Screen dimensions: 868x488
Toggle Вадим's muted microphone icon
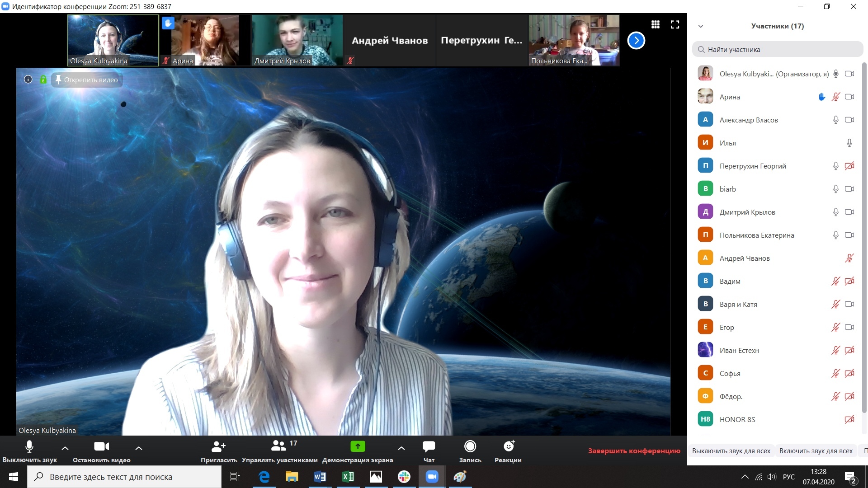[836, 281]
